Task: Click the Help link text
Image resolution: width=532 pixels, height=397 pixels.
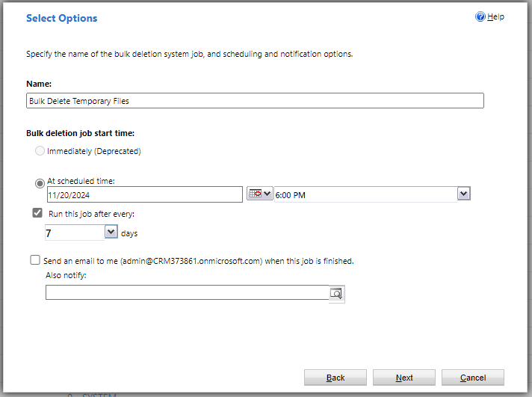Action: pos(495,16)
